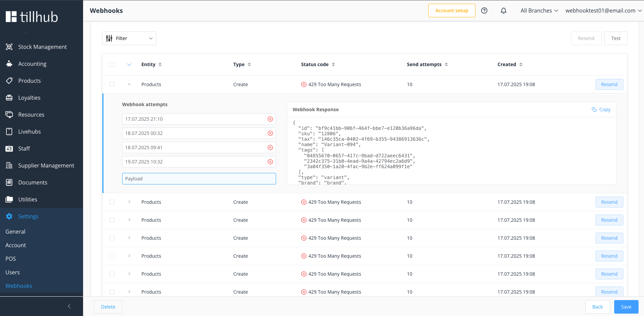The width and height of the screenshot is (644, 316).
Task: Click Resend on the first Products row
Action: click(609, 84)
